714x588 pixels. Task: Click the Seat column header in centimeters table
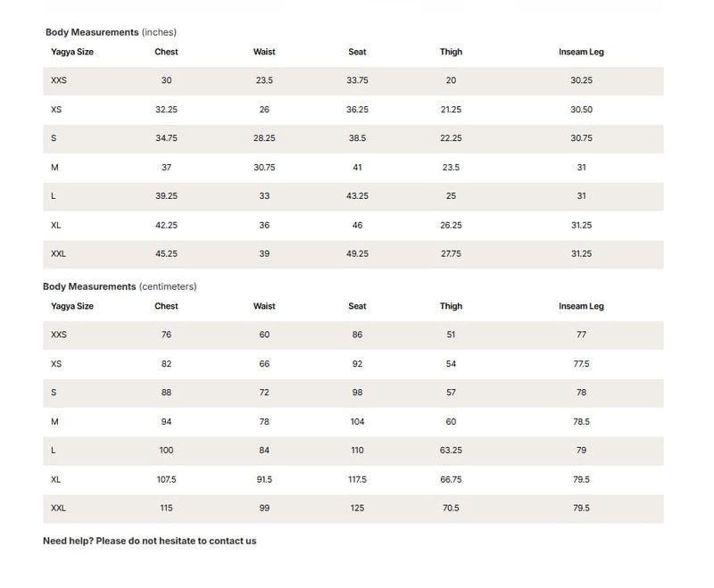pos(357,306)
